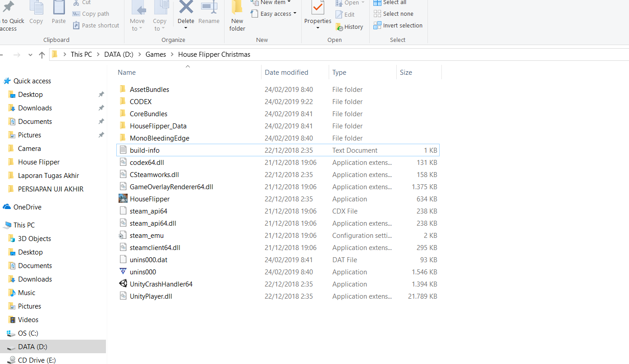
Task: Click the Paste clipboard icon
Action: coord(59,8)
